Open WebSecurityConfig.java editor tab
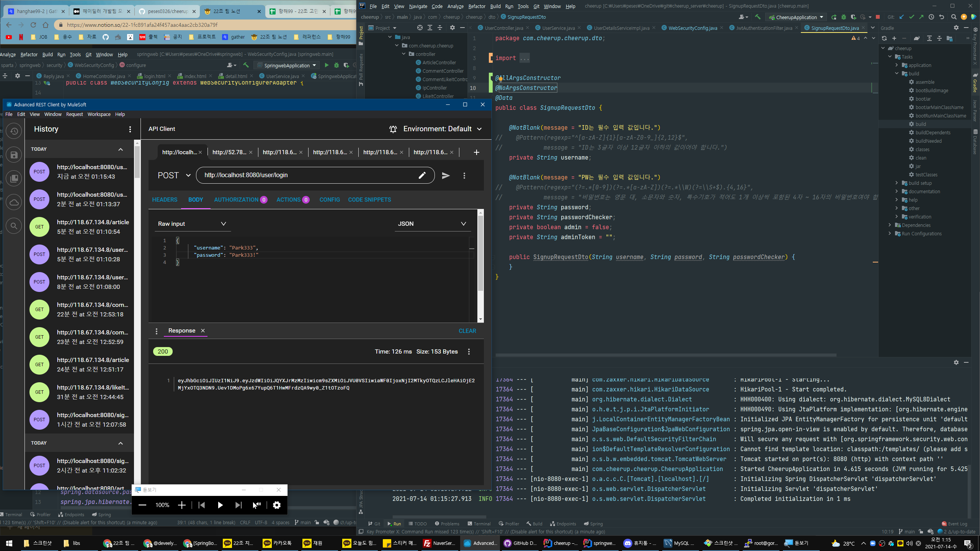This screenshot has height=551, width=980. click(692, 28)
